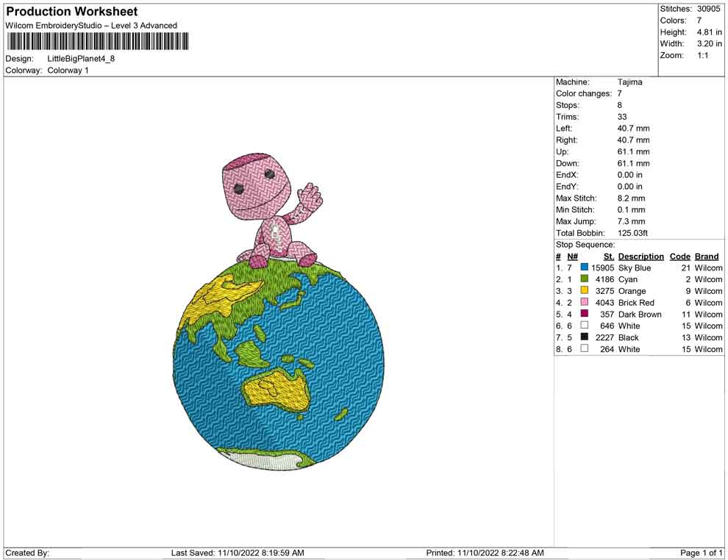Click the Production Worksheet title
Screen dimensions: 728x560
tap(72, 12)
